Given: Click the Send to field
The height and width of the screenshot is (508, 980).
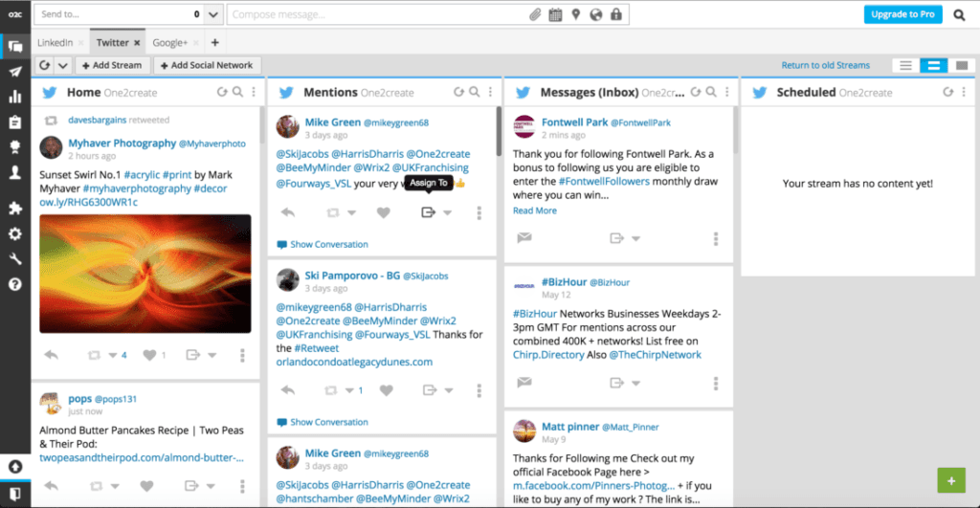Looking at the screenshot, I should [120, 14].
